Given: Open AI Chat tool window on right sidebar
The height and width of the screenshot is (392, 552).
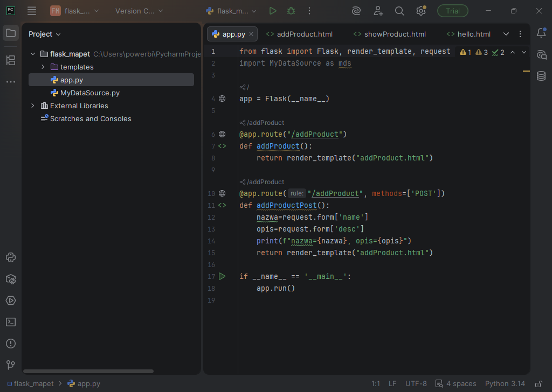Looking at the screenshot, I should tap(541, 55).
